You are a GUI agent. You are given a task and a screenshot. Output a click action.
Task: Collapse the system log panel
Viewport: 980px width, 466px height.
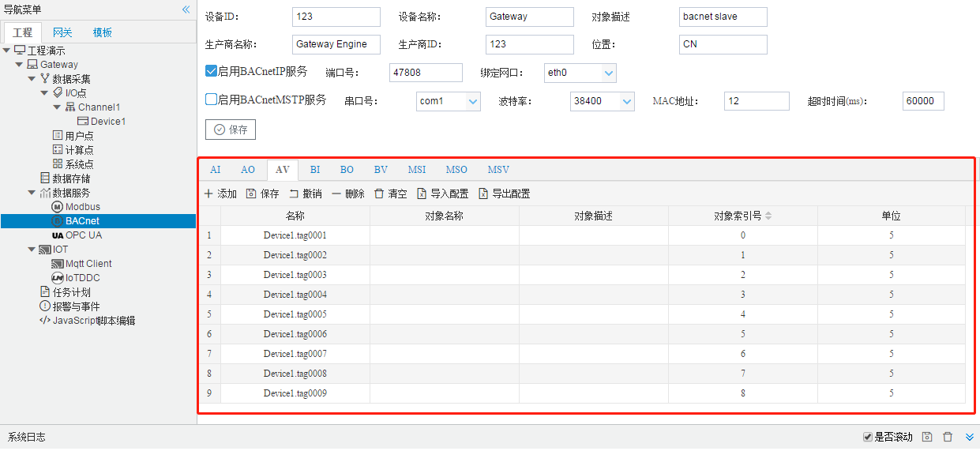pyautogui.click(x=970, y=437)
